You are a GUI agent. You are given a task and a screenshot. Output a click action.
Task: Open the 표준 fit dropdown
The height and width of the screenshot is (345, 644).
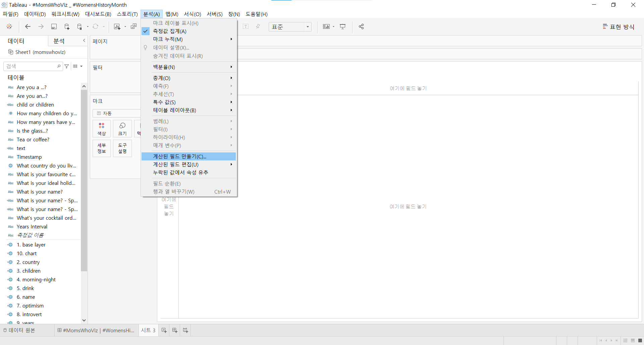tap(290, 27)
